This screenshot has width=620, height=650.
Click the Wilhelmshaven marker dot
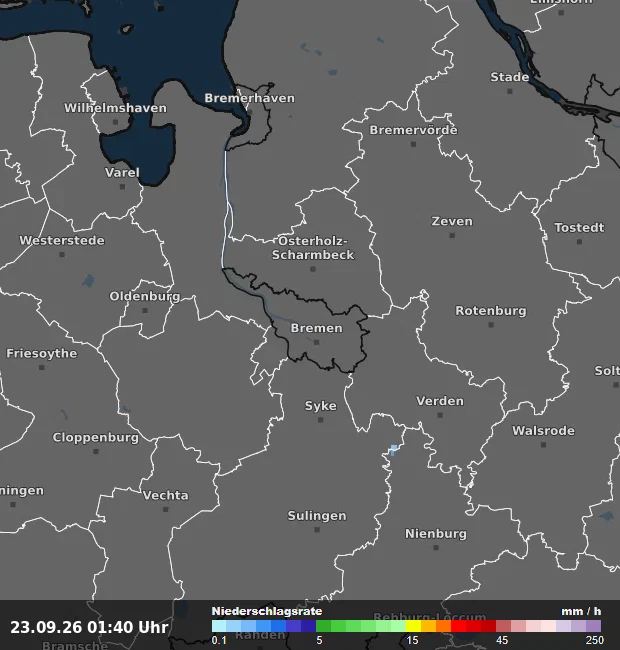pos(116,122)
